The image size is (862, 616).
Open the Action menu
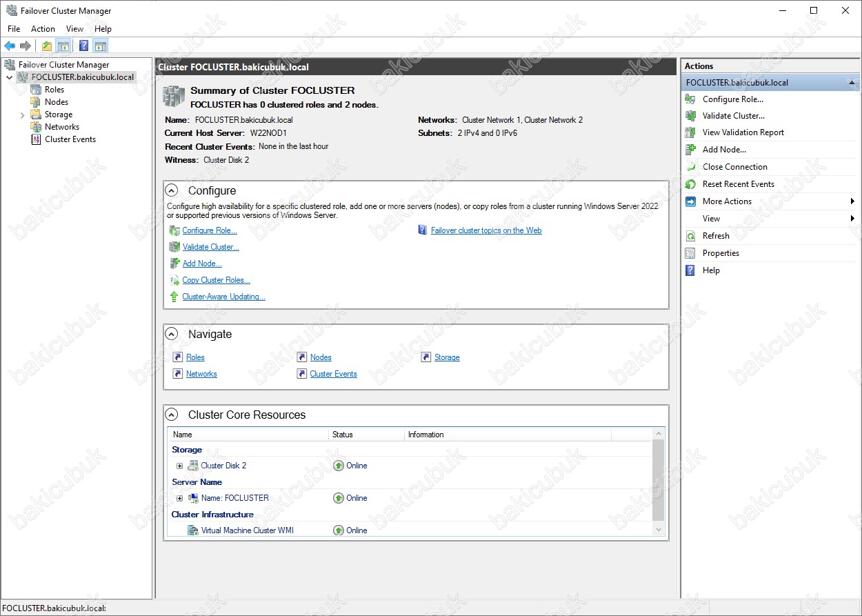tap(43, 29)
